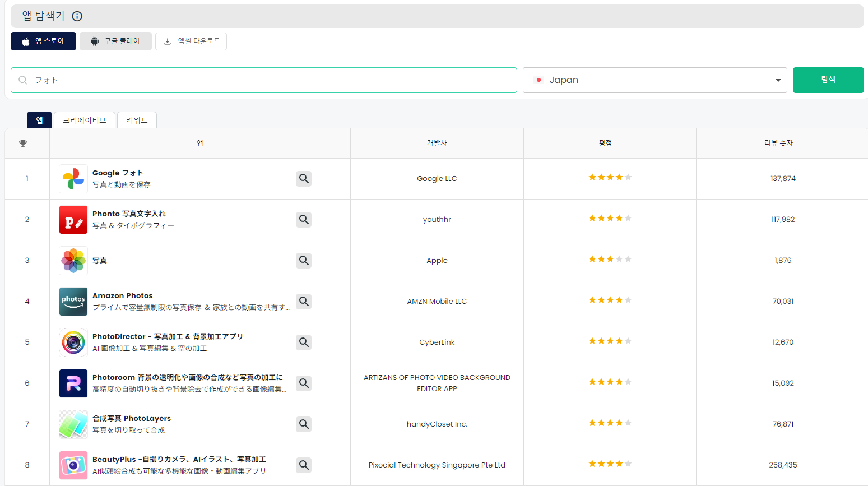Open the Photoroom app title
The height and width of the screenshot is (486, 868).
tap(188, 378)
